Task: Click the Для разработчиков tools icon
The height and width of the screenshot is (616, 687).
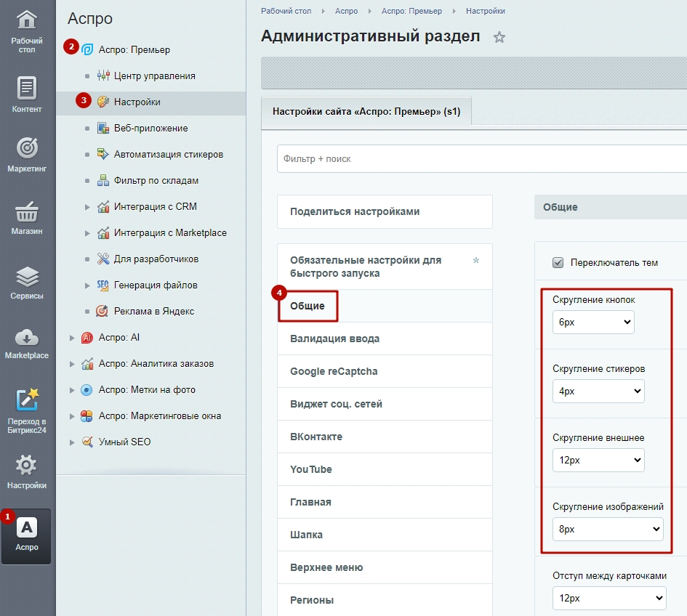Action: (x=103, y=259)
